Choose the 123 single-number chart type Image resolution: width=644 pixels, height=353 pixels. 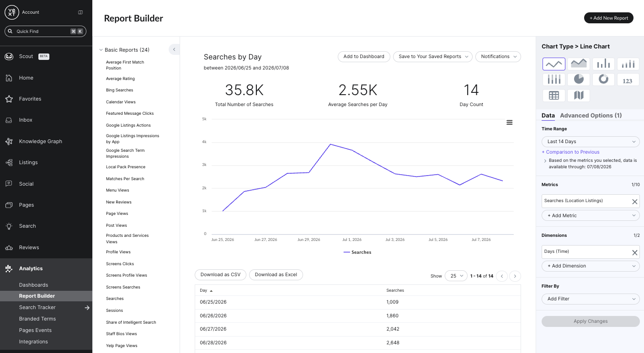point(628,80)
